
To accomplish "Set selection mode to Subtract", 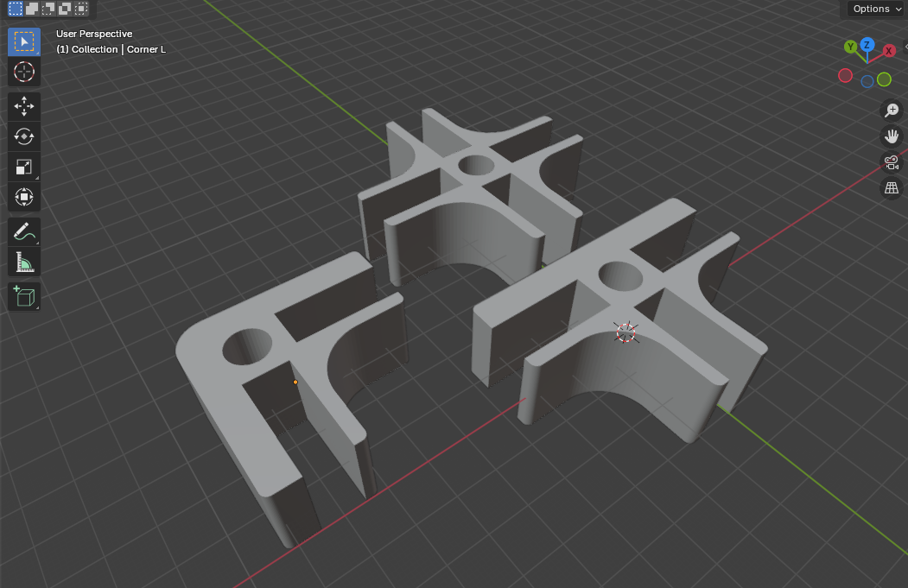I will point(48,8).
